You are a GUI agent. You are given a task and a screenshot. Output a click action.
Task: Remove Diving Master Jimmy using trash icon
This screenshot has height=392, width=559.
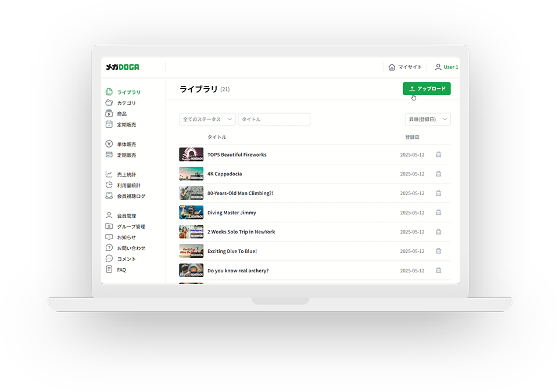point(439,213)
